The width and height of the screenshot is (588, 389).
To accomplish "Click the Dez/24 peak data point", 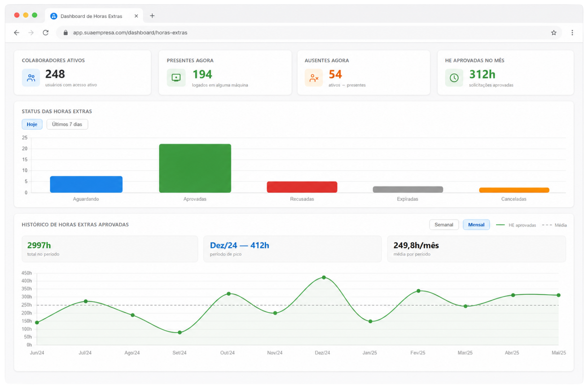I will coord(324,277).
